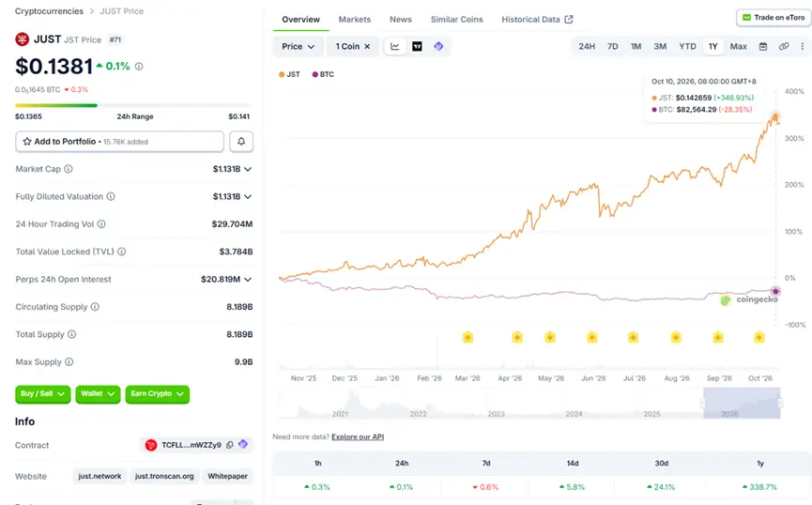Switch to the line chart view icon
The image size is (812, 505).
[395, 47]
